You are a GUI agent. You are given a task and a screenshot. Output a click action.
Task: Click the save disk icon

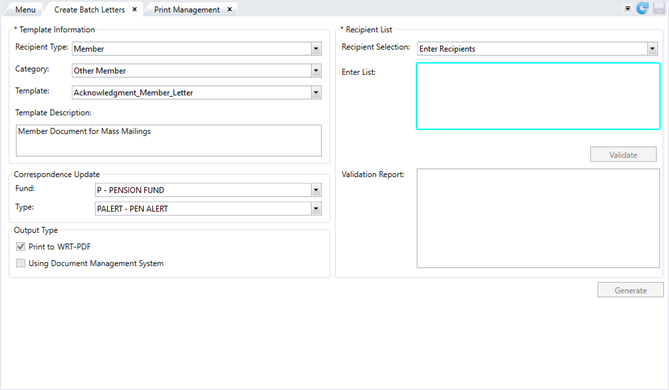click(659, 8)
